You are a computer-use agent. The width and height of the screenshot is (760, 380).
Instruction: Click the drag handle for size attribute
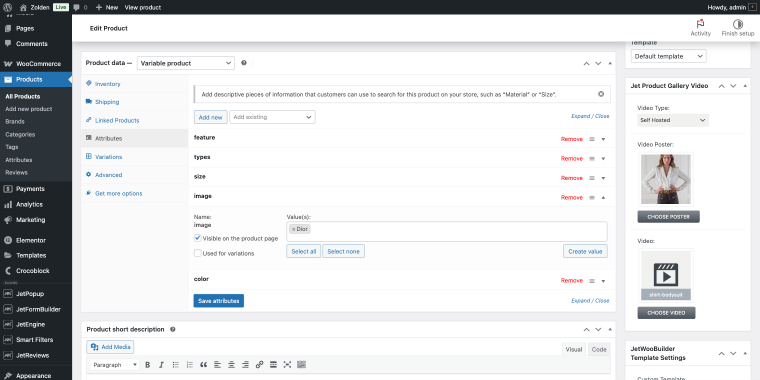click(x=592, y=178)
